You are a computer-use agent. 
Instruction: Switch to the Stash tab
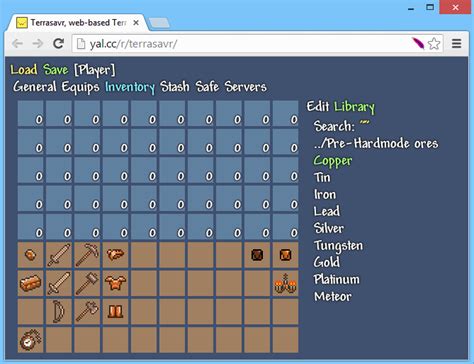[175, 87]
